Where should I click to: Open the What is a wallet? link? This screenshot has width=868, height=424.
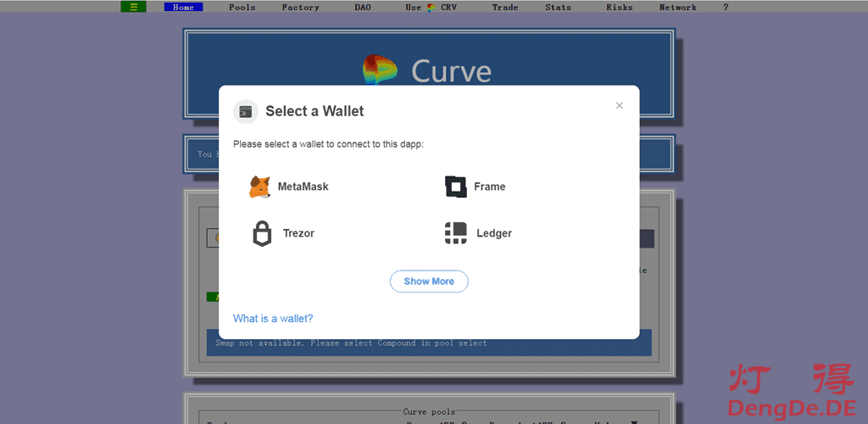click(273, 319)
